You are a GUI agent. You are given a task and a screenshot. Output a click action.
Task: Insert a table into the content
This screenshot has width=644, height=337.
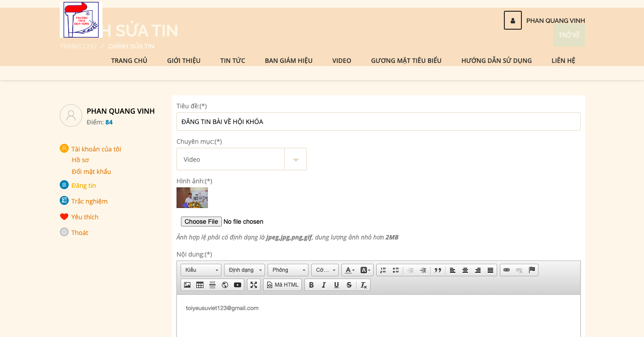pos(200,285)
